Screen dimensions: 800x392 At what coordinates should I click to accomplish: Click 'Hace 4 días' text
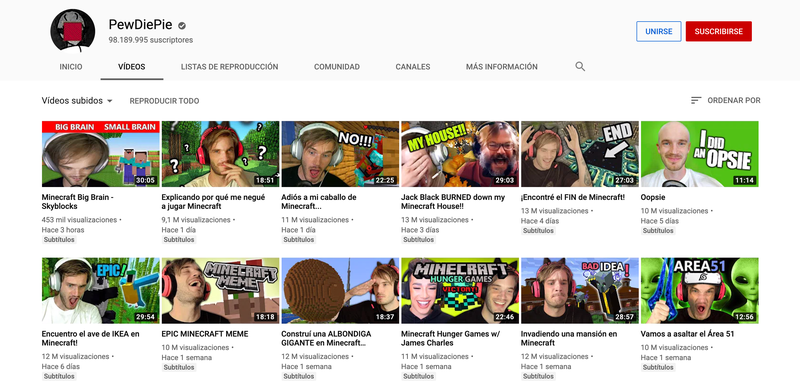[x=540, y=221]
